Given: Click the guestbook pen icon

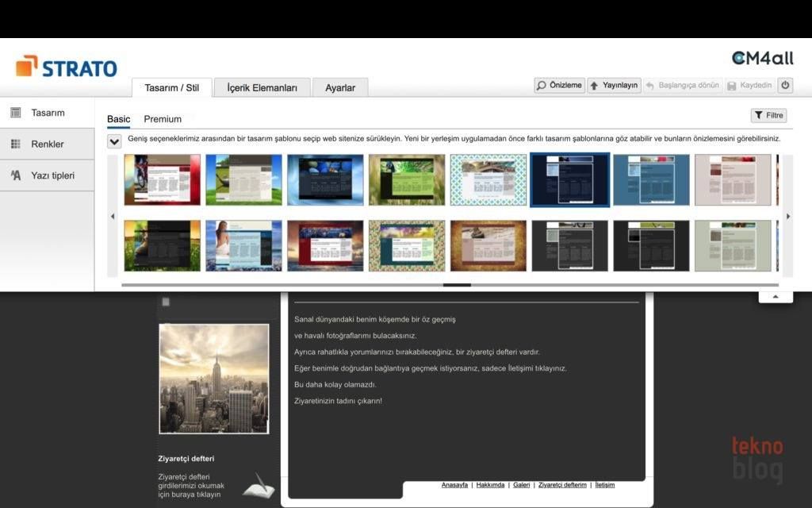Looking at the screenshot, I should pos(258,484).
